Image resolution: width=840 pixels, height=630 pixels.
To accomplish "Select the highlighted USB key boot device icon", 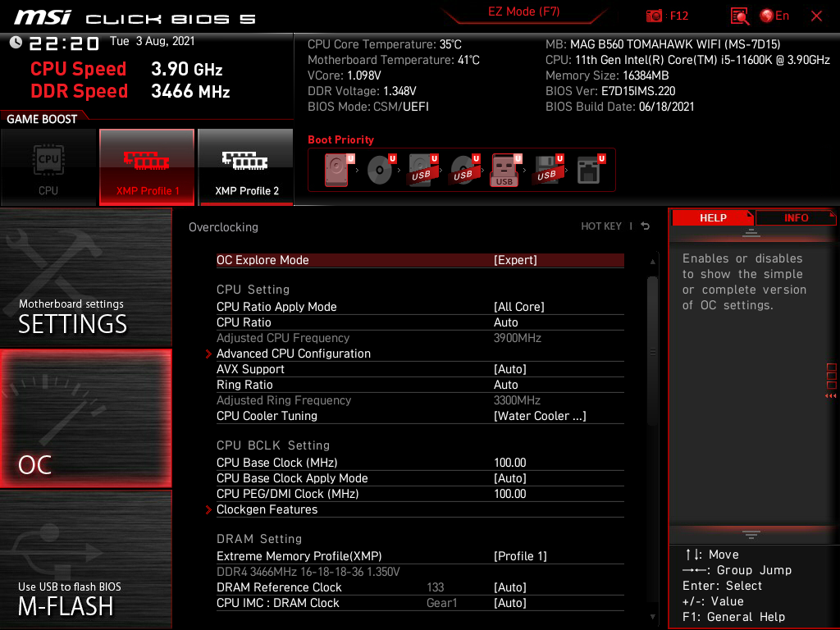I will click(x=505, y=170).
